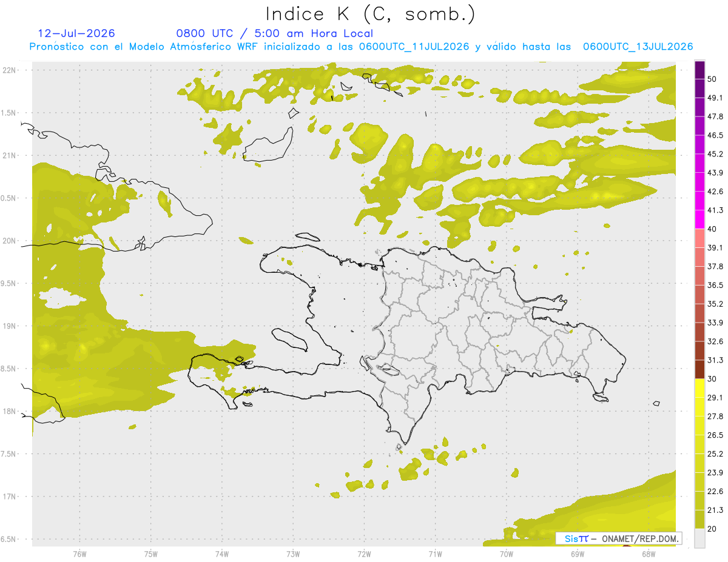
Task: Click legend value '46.5'
Action: pos(715,135)
